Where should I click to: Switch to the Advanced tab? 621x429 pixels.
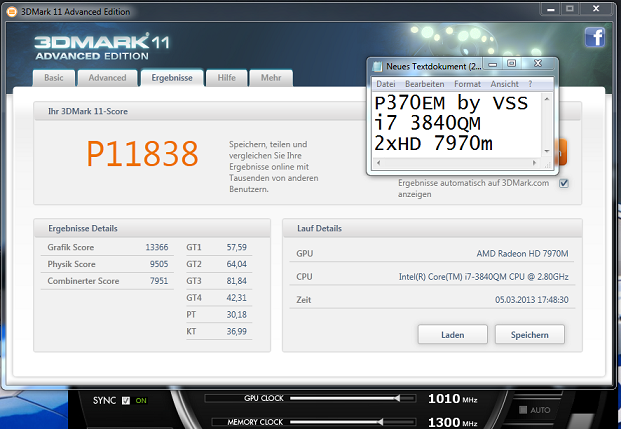[107, 78]
